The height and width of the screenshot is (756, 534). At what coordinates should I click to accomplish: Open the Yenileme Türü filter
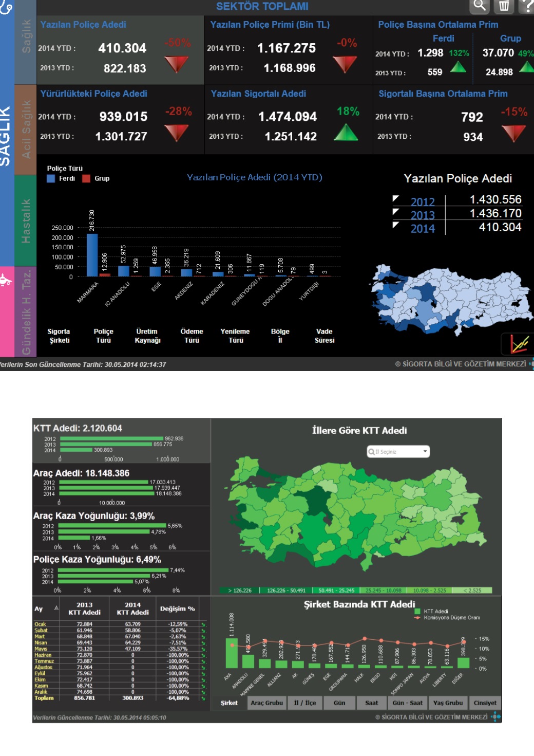point(235,336)
